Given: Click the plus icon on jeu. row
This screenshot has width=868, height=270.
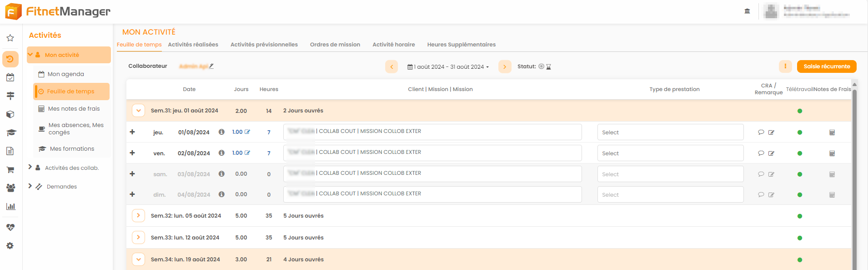Looking at the screenshot, I should click(x=132, y=132).
